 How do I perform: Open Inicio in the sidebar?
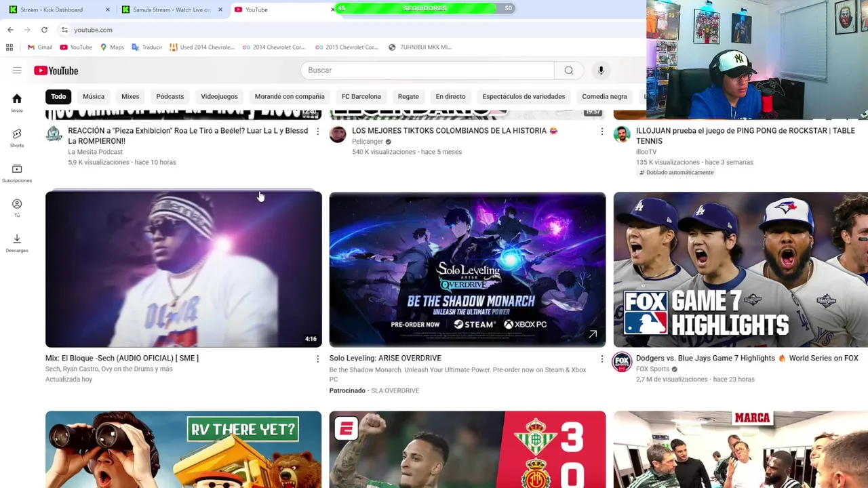(17, 102)
